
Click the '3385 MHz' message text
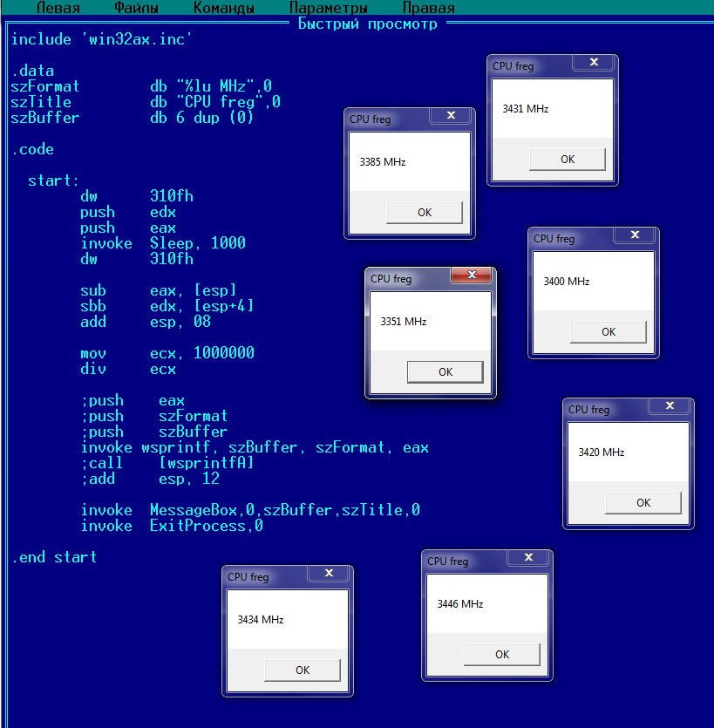coord(383,162)
